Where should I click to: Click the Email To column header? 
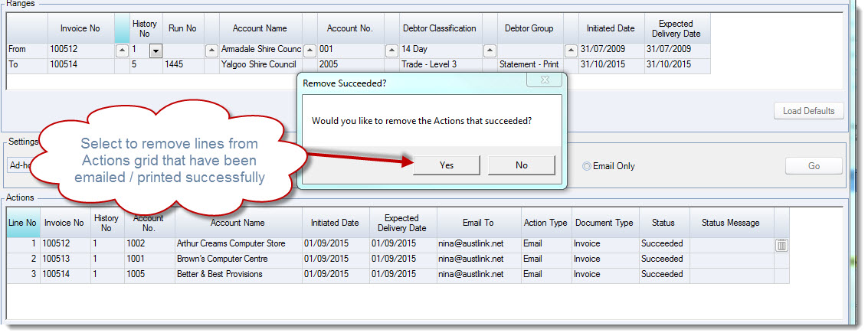[x=478, y=223]
